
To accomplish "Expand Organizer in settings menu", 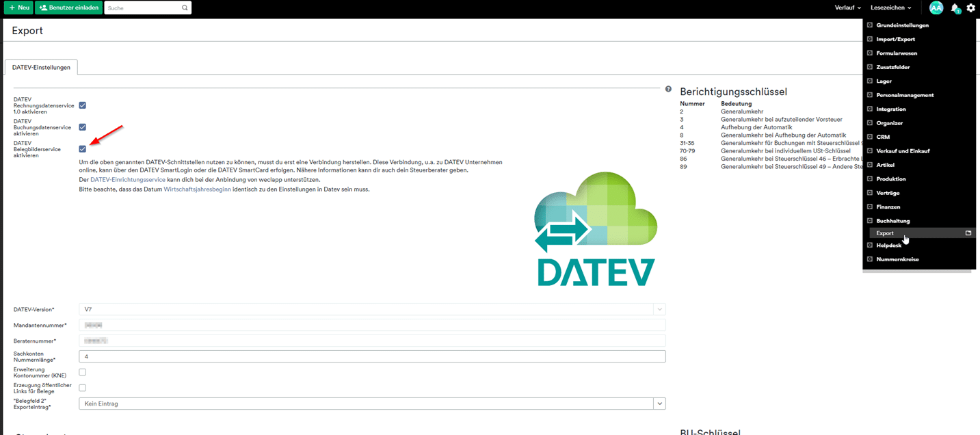I will (889, 123).
